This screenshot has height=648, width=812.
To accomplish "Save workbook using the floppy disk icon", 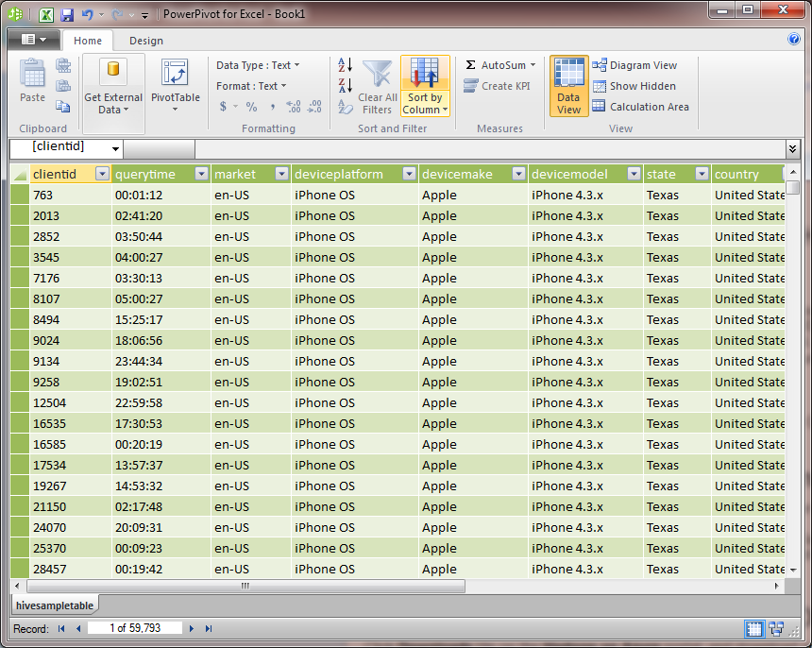I will coord(67,14).
